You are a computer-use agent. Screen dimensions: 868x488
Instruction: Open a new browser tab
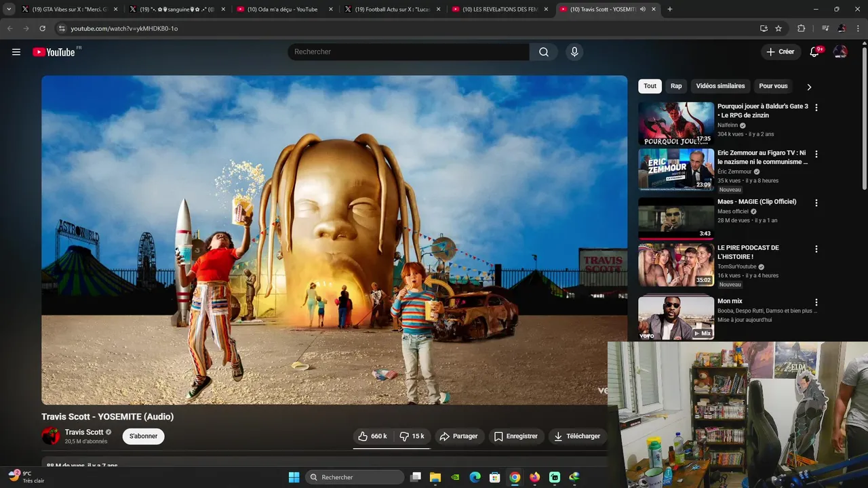(670, 9)
